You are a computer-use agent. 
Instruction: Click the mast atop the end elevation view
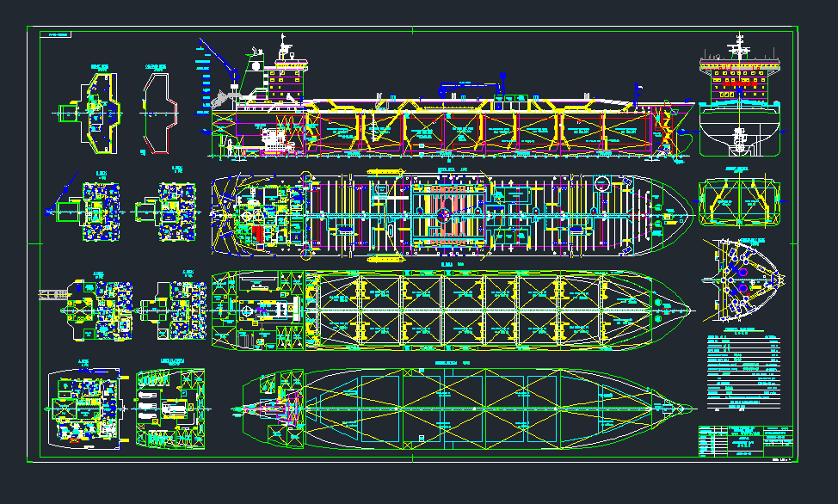point(738,45)
